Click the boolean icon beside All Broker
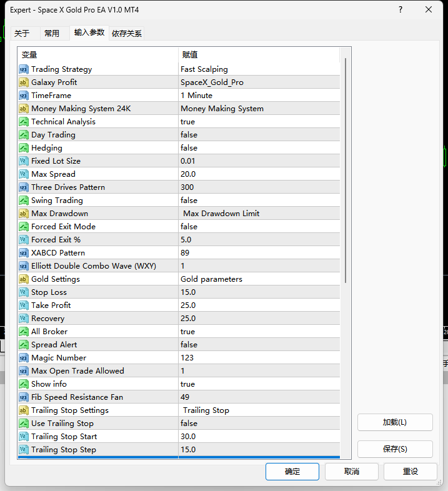The width and height of the screenshot is (448, 491). click(24, 332)
